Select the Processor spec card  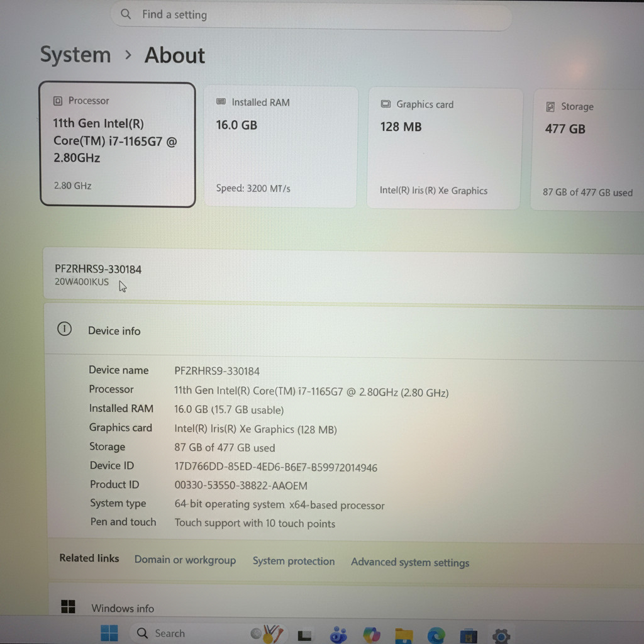118,145
